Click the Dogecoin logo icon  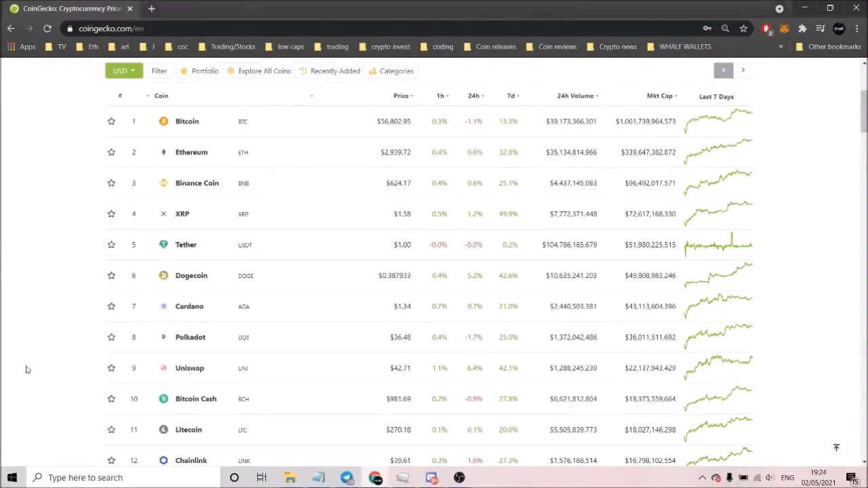(163, 275)
